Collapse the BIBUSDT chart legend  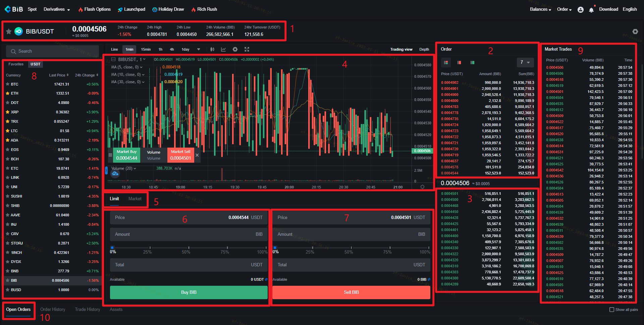point(113,59)
